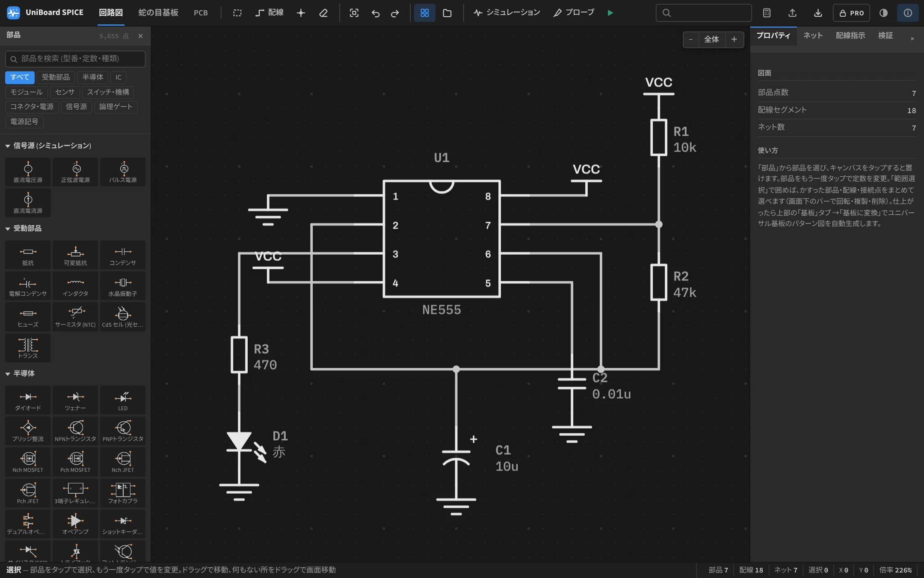Collapse the 信号源 (シミュレーション) section
The height and width of the screenshot is (578, 924).
(48, 146)
